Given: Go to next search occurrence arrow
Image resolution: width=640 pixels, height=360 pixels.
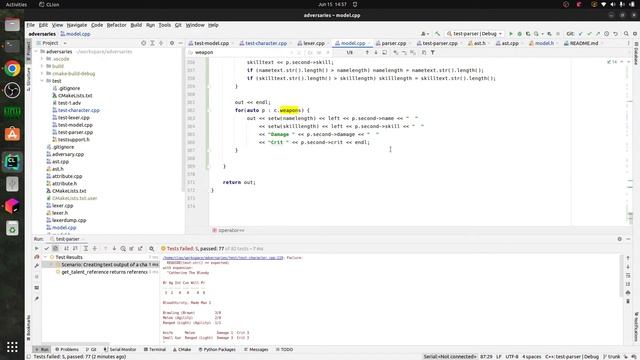Looking at the screenshot, I should pos(376,52).
